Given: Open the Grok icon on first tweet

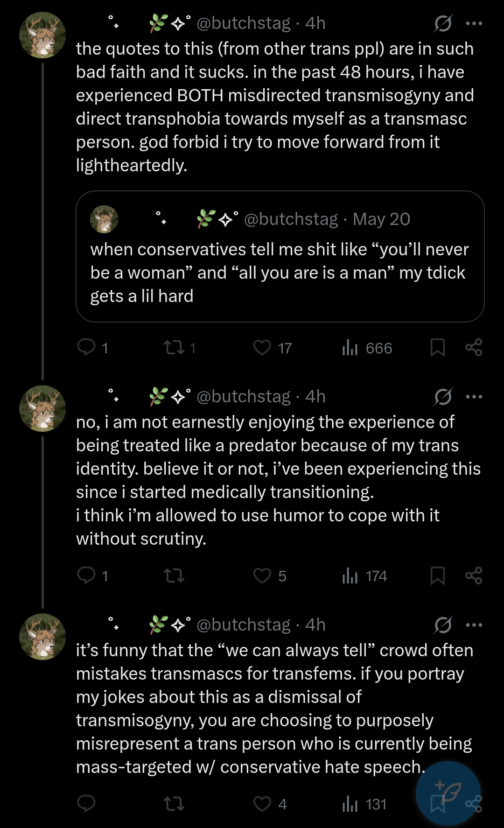Looking at the screenshot, I should (x=442, y=23).
